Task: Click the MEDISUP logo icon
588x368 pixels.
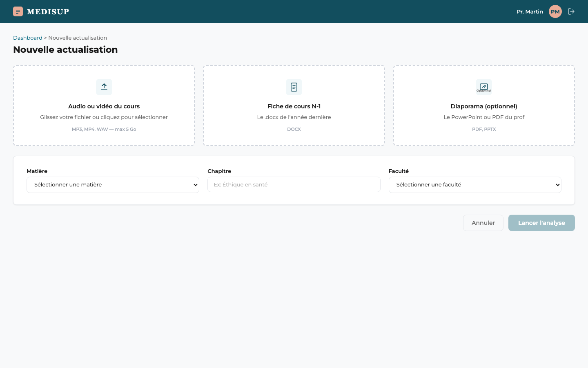Action: (x=18, y=11)
